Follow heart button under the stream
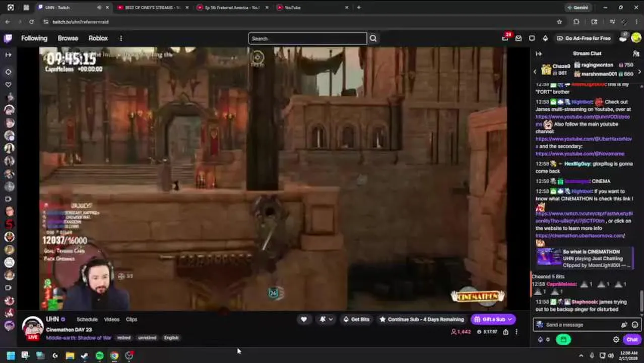 click(304, 319)
